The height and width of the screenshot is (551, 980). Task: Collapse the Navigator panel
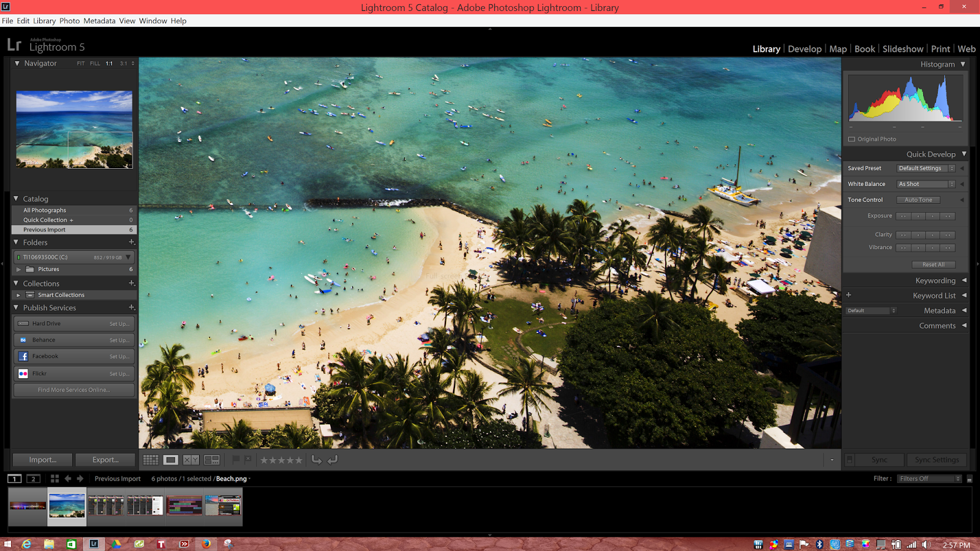[x=17, y=63]
